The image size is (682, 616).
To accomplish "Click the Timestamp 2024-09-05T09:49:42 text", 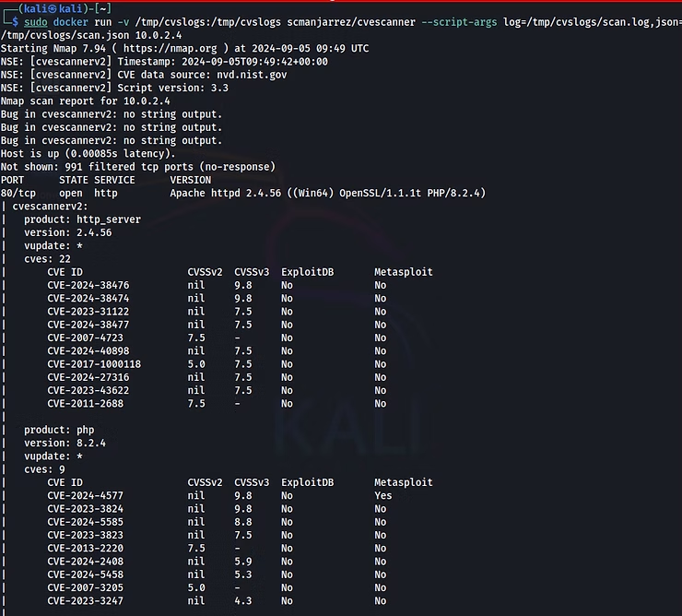I will click(223, 62).
